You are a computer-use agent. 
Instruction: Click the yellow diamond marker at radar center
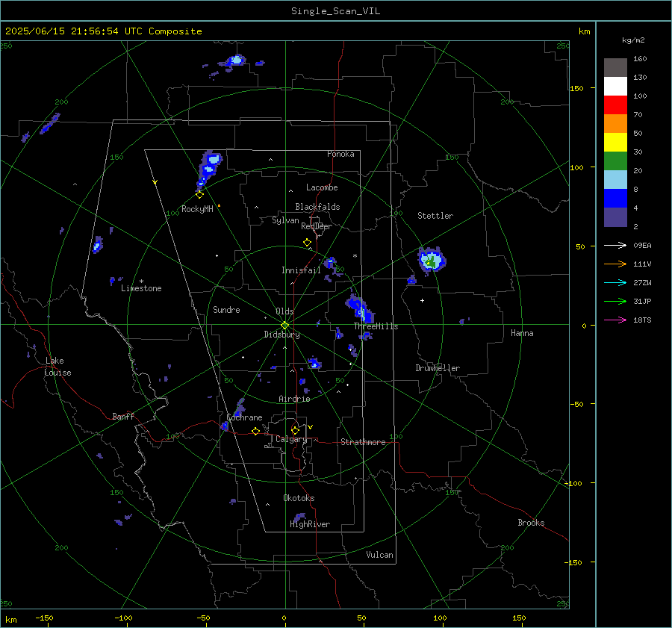tap(284, 325)
